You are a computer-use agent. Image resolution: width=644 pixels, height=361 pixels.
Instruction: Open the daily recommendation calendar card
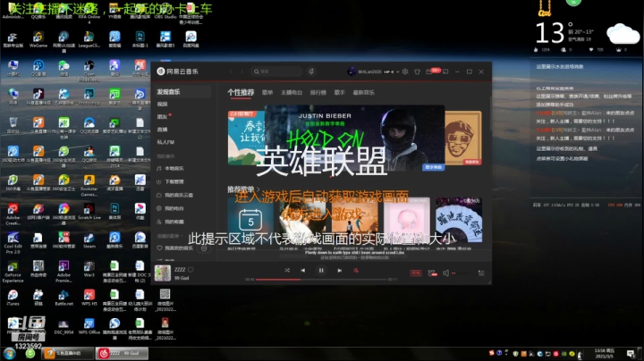pyautogui.click(x=250, y=221)
